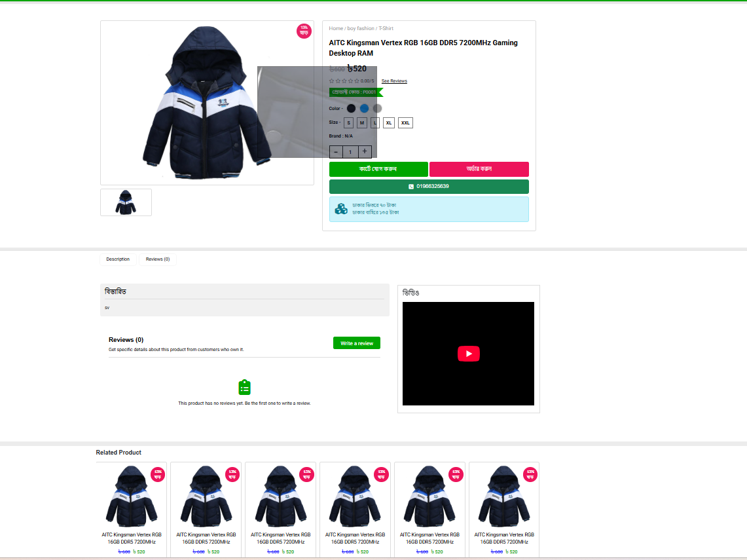Choose size M option

[362, 123]
